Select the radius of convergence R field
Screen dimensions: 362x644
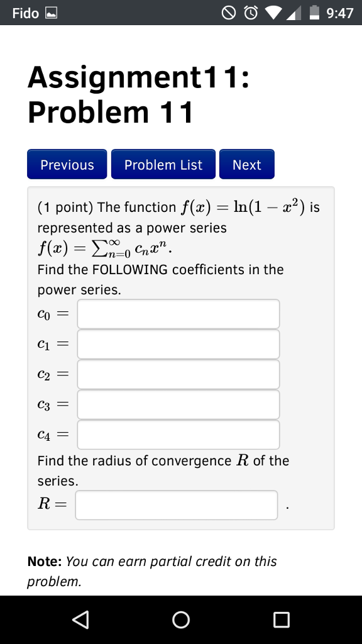176,504
